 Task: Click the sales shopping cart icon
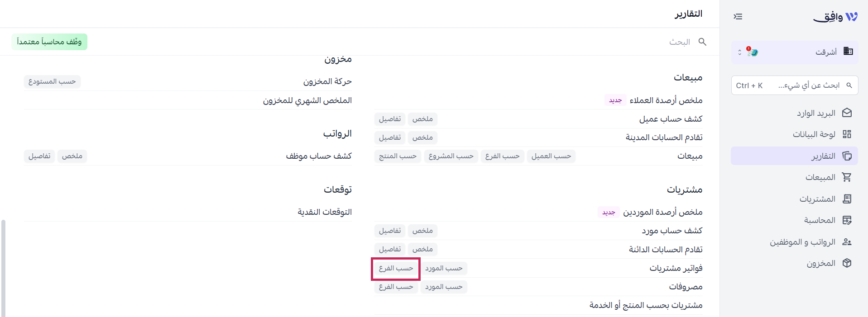tap(847, 177)
